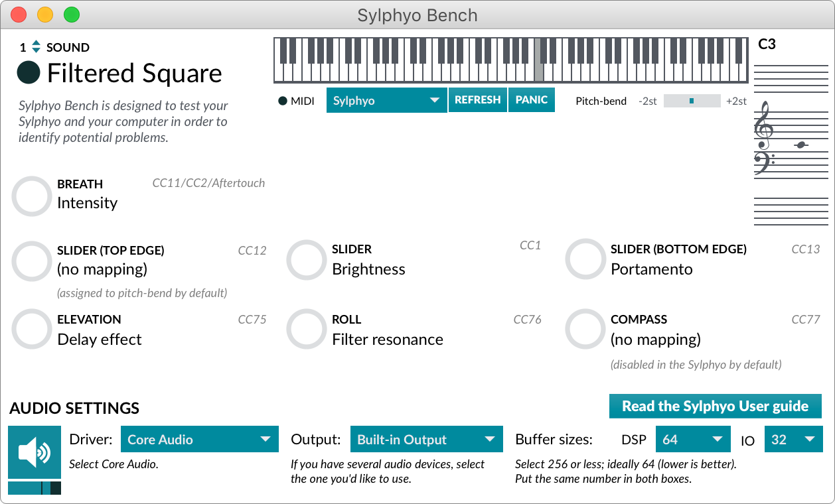This screenshot has width=835, height=504.
Task: Click the CC11/CC2/Aftertouch text
Action: pyautogui.click(x=208, y=183)
